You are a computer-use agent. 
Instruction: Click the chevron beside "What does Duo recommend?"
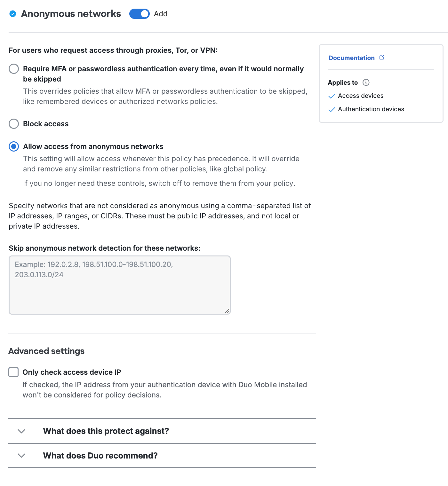tap(22, 455)
